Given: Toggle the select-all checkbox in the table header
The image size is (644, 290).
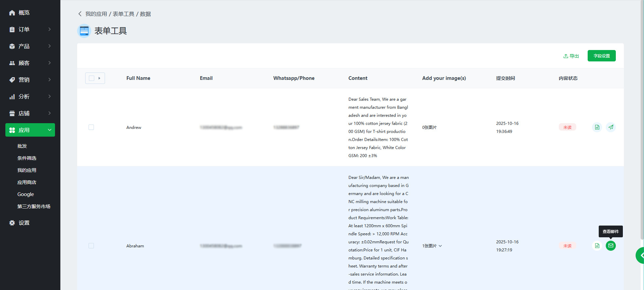Looking at the screenshot, I should (92, 78).
